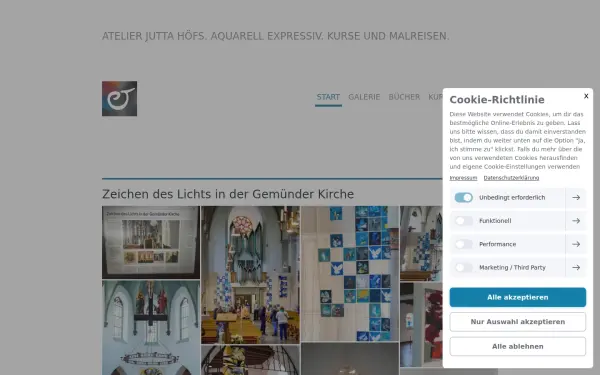Toggle the Unbedingt erforderlich switch
The image size is (600, 375).
click(x=463, y=197)
